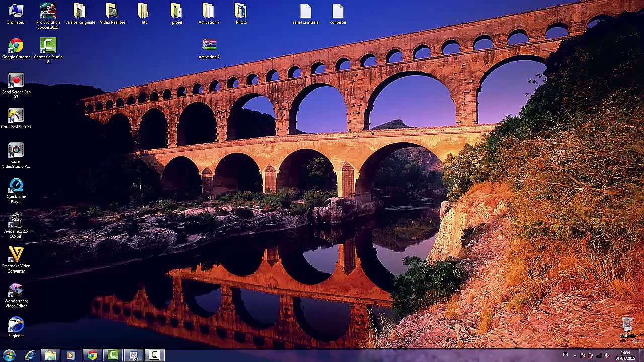
Task: Open the Windows Start menu
Action: (x=9, y=355)
